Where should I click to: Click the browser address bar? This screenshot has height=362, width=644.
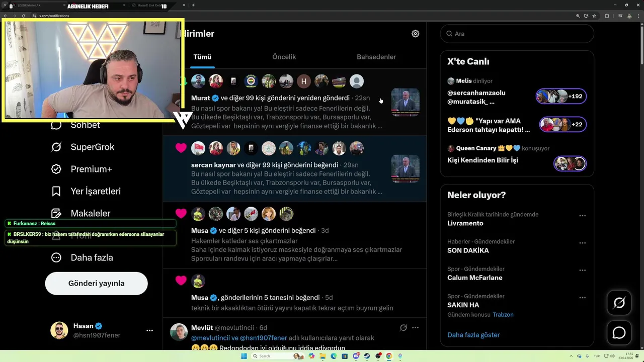tap(302, 16)
